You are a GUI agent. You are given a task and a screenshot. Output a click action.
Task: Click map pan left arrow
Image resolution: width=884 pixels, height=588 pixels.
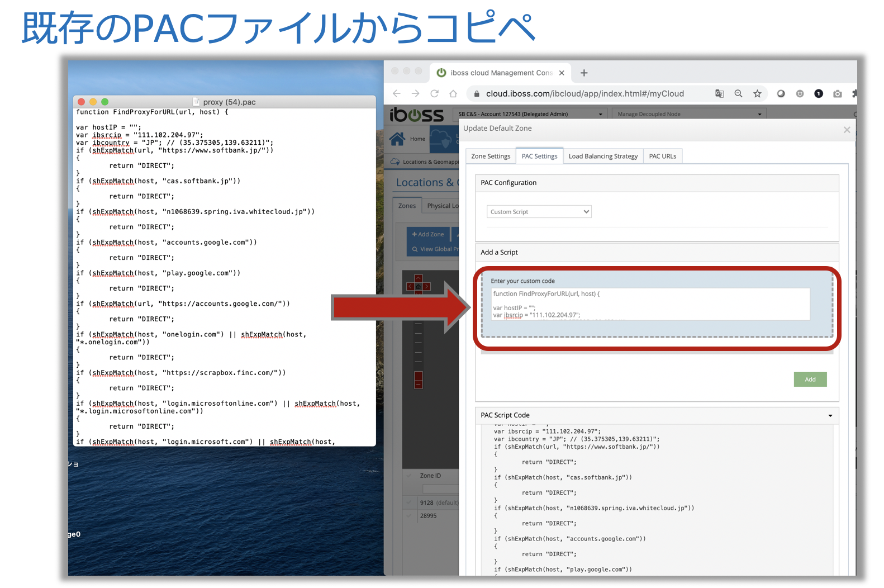(x=410, y=287)
